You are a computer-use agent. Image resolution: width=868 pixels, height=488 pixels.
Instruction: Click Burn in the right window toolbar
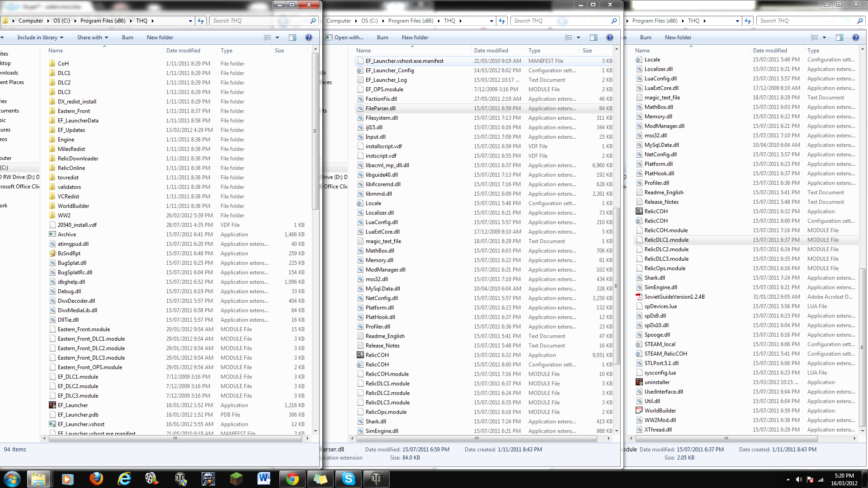pos(646,38)
